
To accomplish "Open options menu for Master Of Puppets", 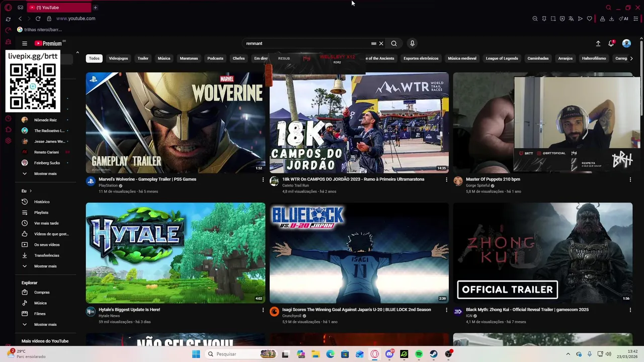I will coord(630,179).
